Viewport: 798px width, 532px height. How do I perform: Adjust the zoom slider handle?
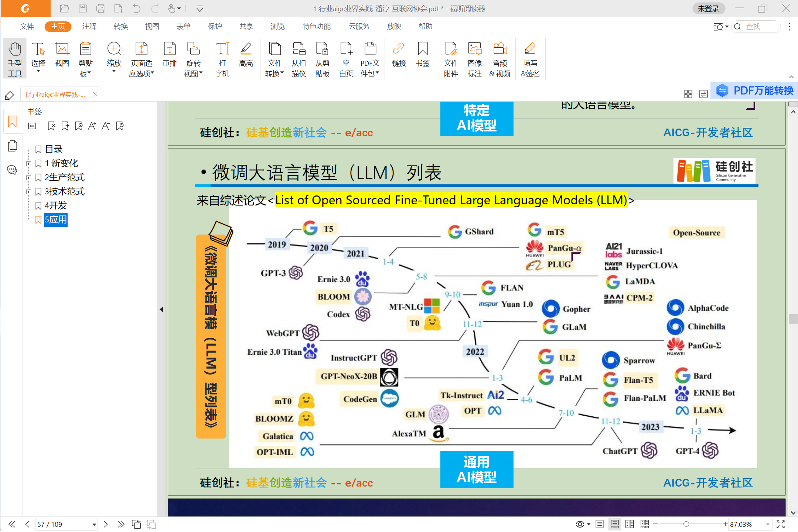click(686, 524)
